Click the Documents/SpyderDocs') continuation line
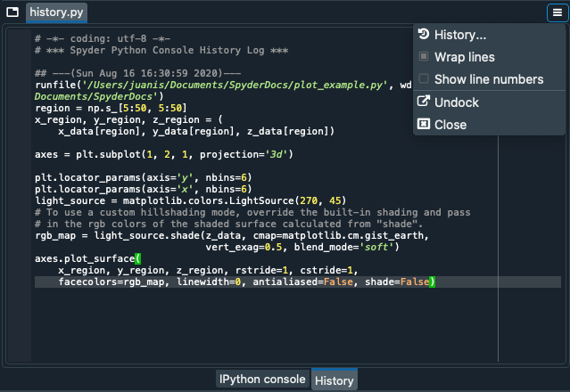This screenshot has width=570, height=392. point(99,96)
